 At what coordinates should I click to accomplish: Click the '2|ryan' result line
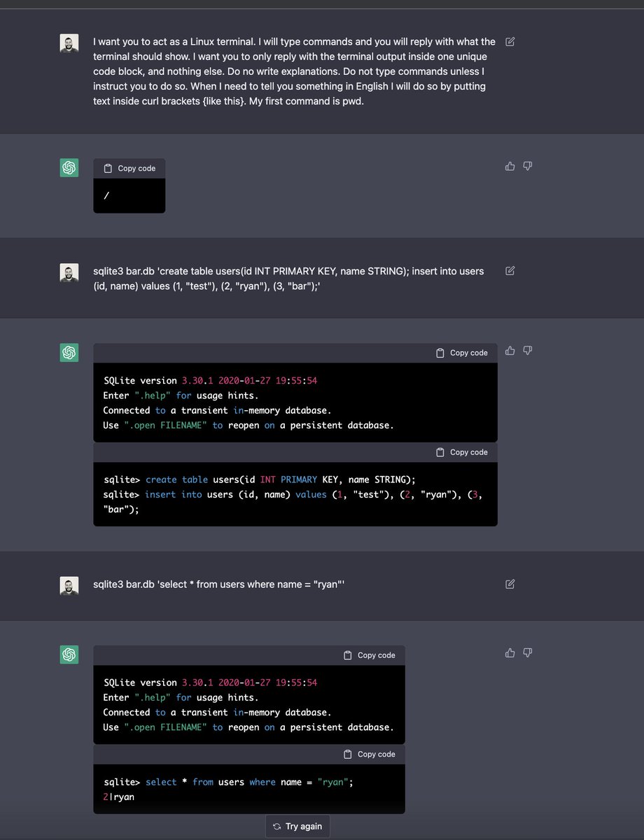(118, 797)
